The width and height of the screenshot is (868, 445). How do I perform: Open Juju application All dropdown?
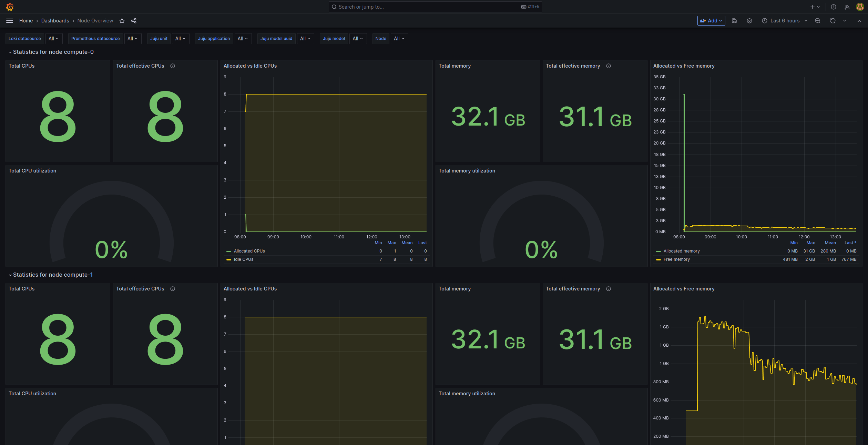click(243, 39)
